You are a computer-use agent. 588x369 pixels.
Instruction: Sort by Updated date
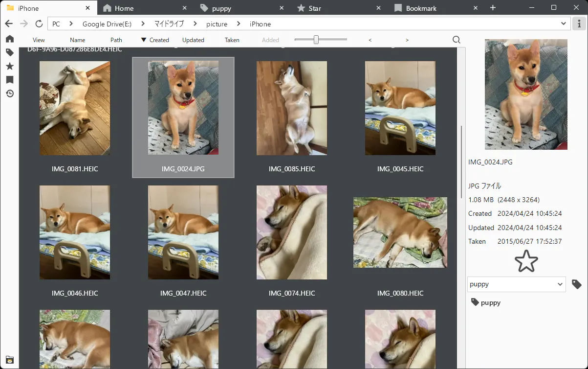[193, 40]
